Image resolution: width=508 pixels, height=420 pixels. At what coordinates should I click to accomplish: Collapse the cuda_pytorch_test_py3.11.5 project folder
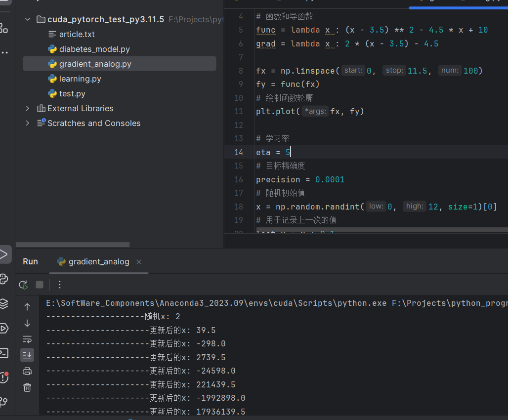coord(28,19)
